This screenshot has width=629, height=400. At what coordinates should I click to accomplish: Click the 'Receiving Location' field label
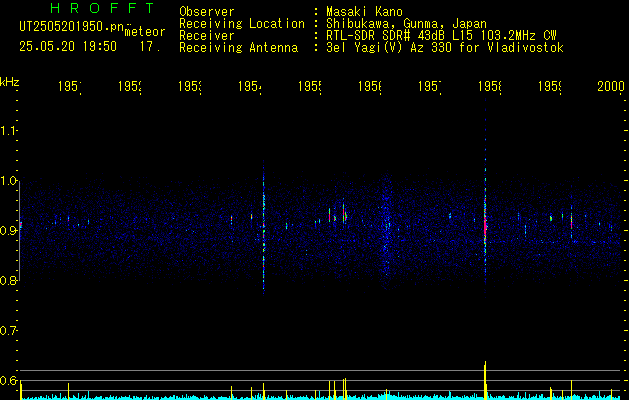pos(242,24)
